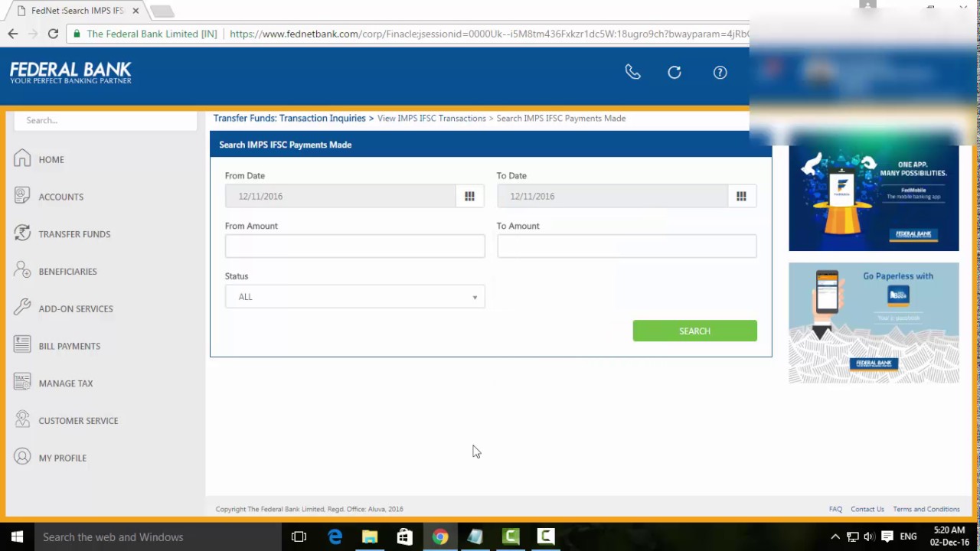Click the Bill Payments icon in sidebar

pos(22,345)
